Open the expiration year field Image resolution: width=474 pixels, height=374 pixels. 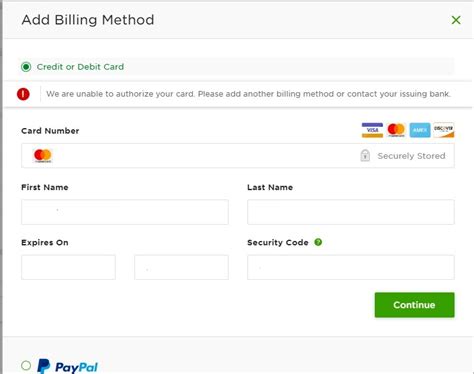pos(181,267)
